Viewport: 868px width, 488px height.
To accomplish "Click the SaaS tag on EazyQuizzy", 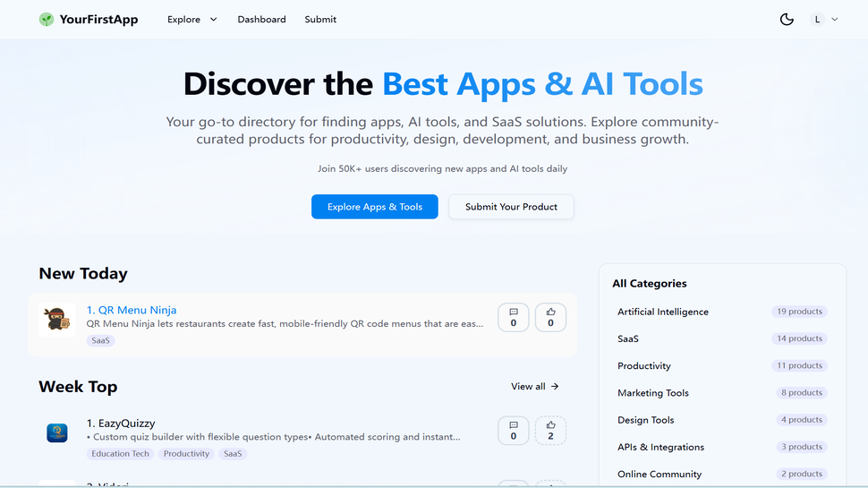I will coord(233,454).
